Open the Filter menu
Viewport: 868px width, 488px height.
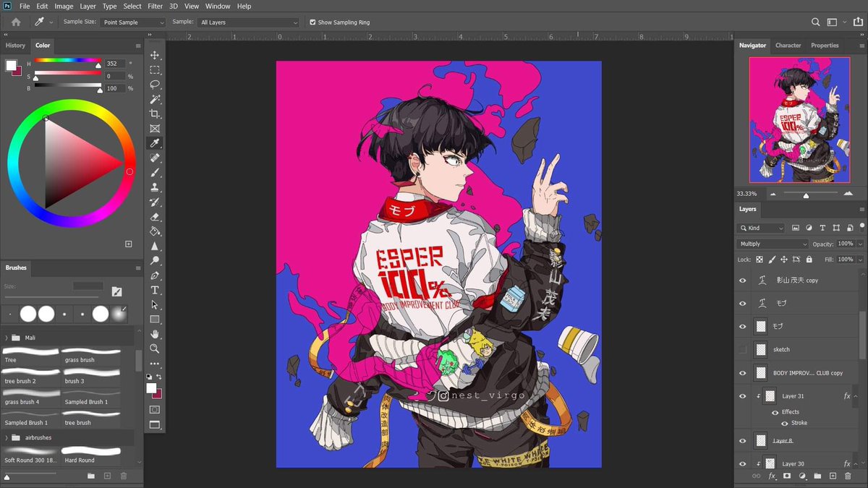coord(155,6)
